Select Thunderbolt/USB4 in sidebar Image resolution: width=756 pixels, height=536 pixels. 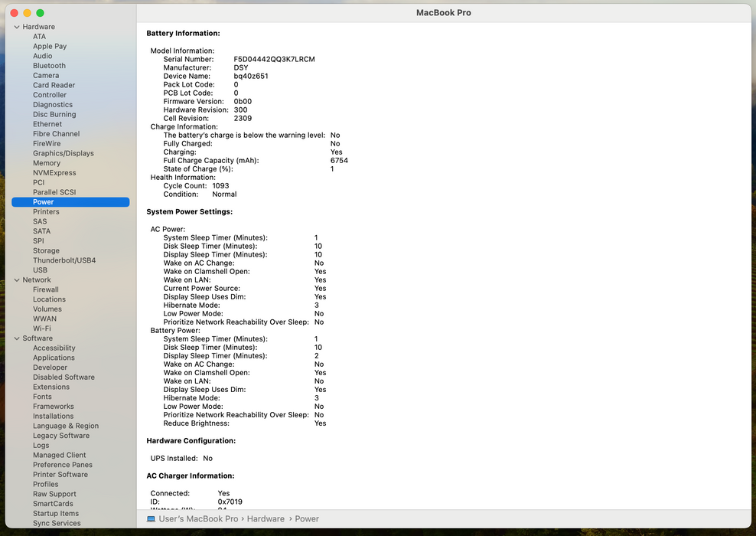point(64,260)
